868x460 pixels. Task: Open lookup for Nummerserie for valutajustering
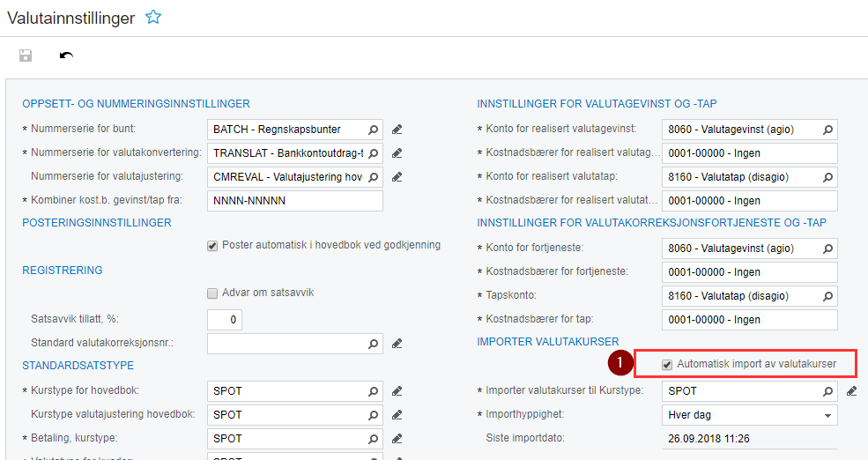374,177
